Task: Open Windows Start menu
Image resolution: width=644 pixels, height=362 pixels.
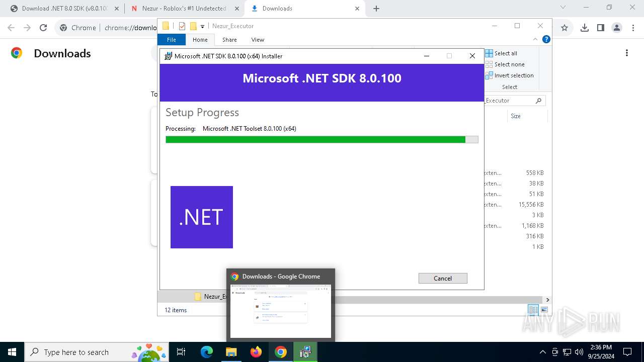Action: [x=12, y=352]
